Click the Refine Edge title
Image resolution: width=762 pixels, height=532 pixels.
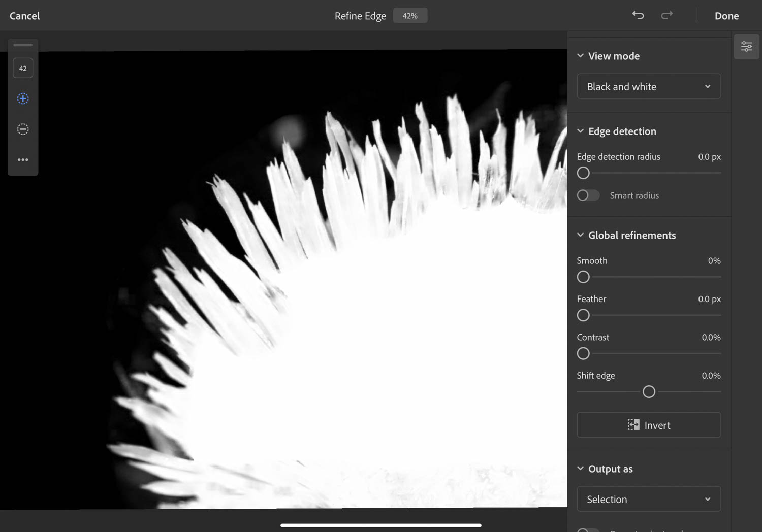tap(360, 15)
